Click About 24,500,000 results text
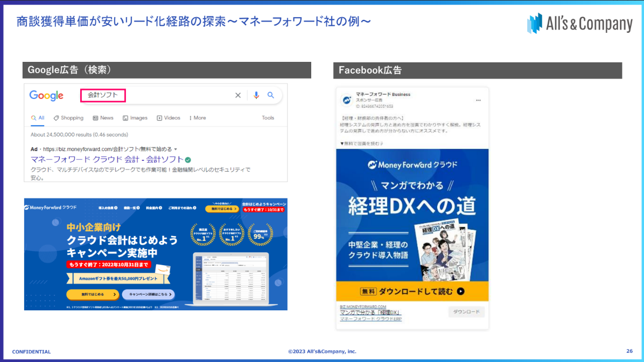Screen dimensions: 644x362 coord(79,134)
